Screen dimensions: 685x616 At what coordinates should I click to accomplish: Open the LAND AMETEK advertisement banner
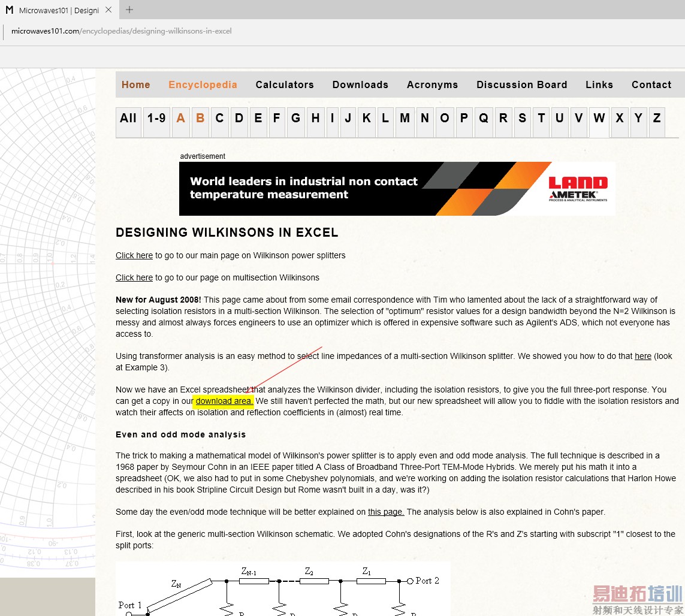[397, 189]
